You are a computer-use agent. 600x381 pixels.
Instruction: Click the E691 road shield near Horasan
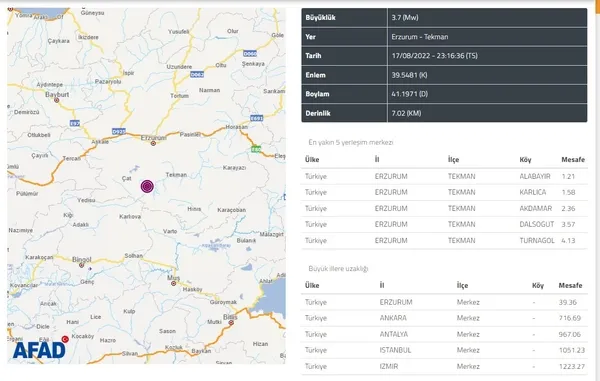point(256,118)
